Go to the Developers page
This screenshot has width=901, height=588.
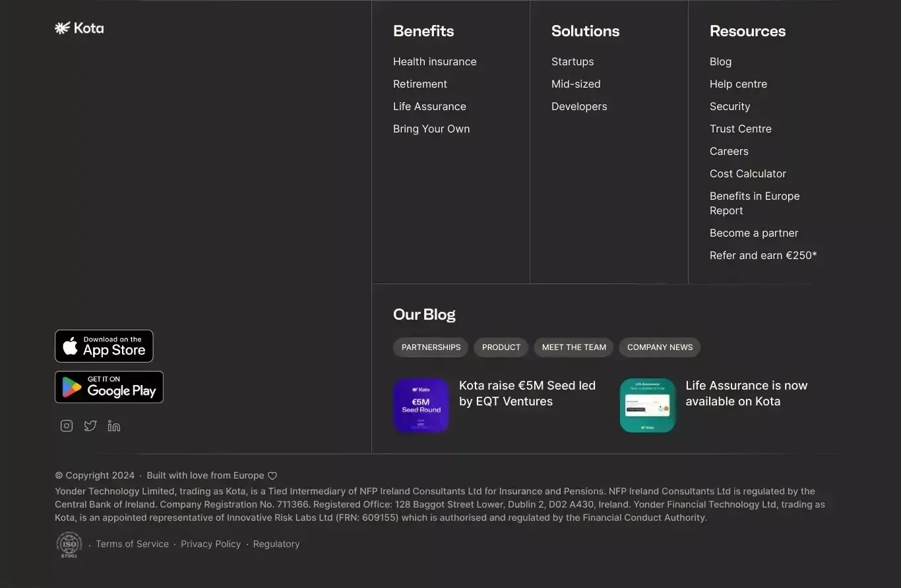(579, 106)
